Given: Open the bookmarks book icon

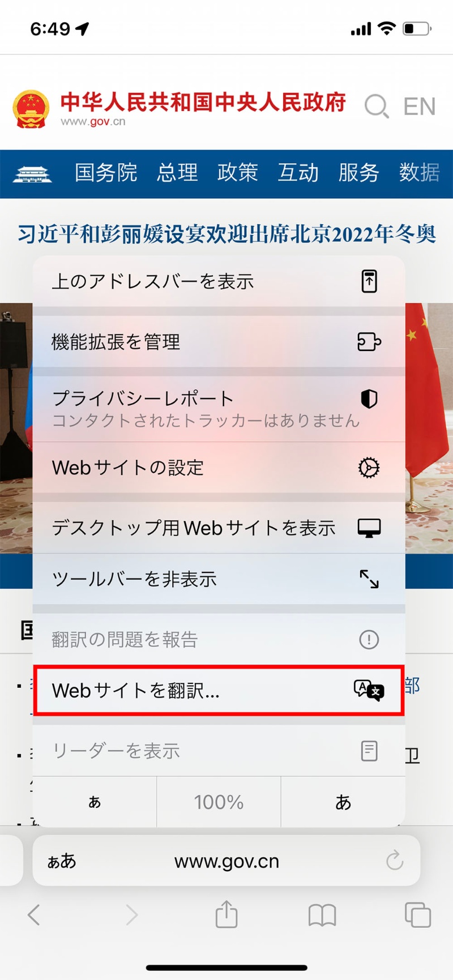Looking at the screenshot, I should pos(322,915).
